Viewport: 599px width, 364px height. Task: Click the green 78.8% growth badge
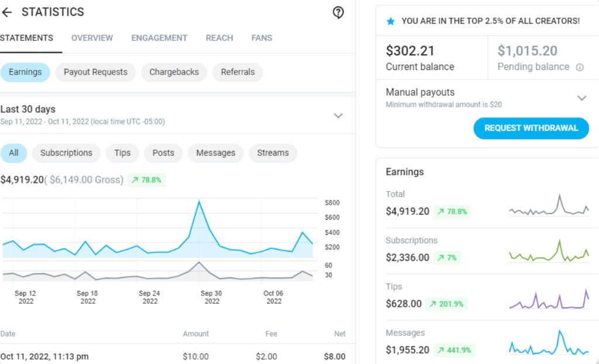(146, 180)
